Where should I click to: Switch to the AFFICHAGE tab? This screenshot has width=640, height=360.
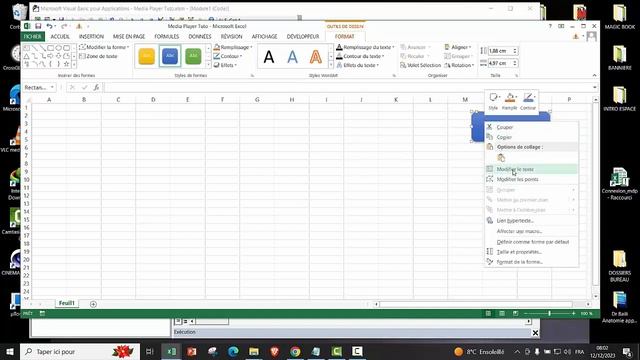(264, 36)
